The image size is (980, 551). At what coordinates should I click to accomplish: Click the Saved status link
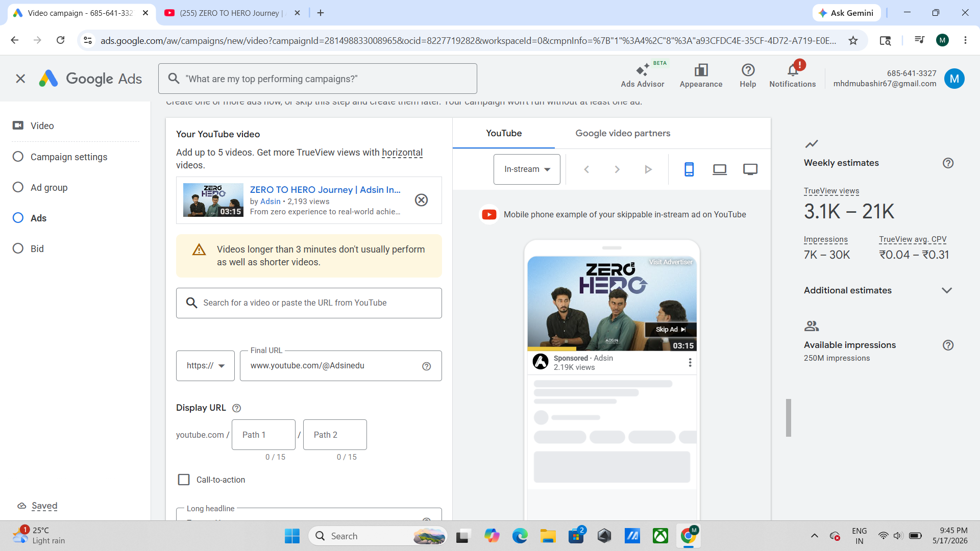coord(44,506)
